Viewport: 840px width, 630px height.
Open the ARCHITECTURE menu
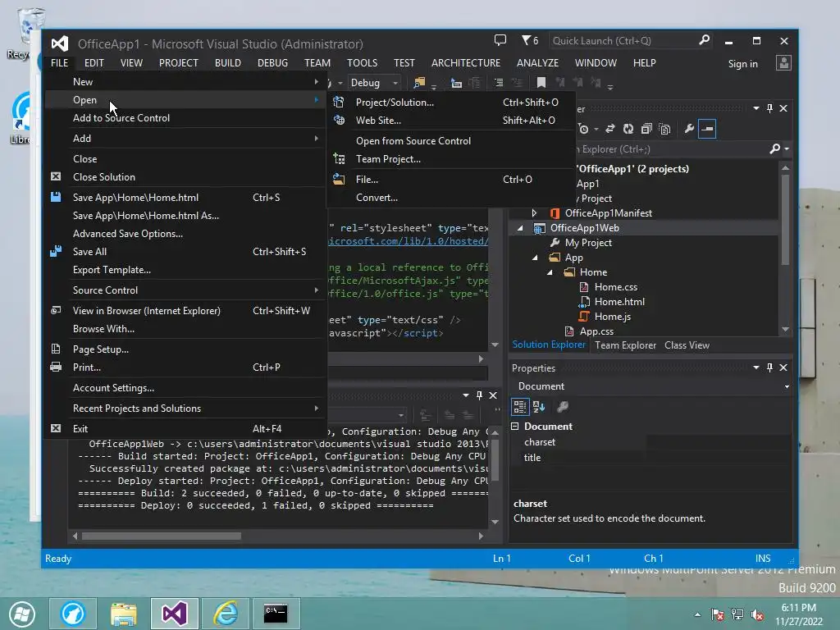[x=466, y=62]
